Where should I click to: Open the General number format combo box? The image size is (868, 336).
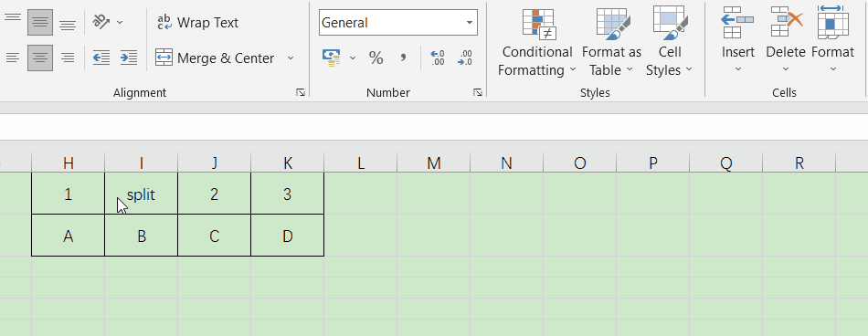click(x=398, y=23)
